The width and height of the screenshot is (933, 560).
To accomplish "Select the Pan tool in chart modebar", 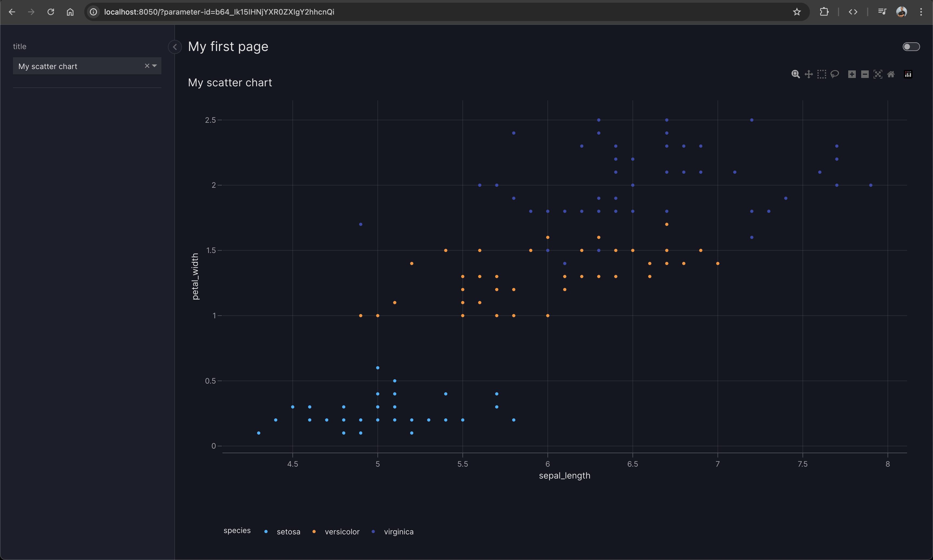I will (808, 74).
